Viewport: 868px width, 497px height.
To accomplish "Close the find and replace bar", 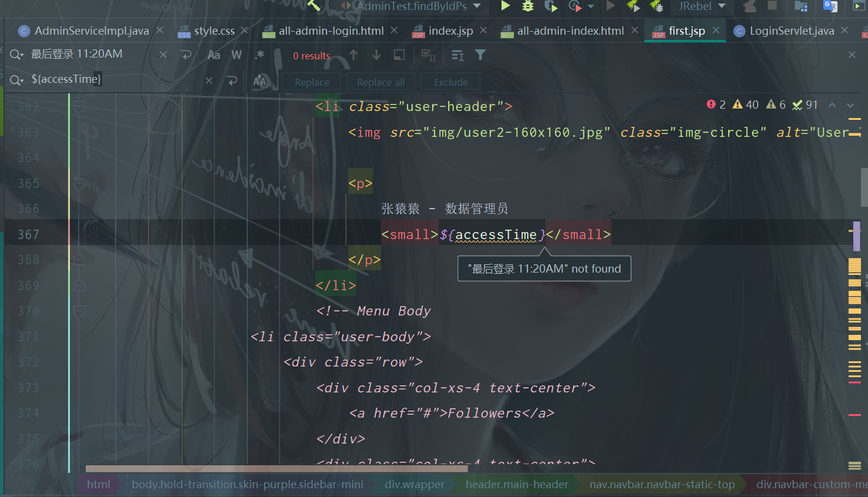I will [x=852, y=55].
